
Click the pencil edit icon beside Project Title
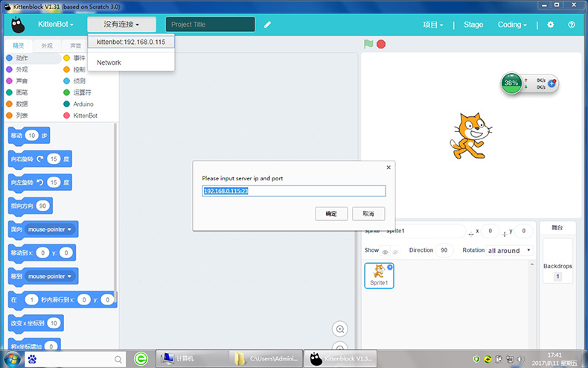coord(267,25)
